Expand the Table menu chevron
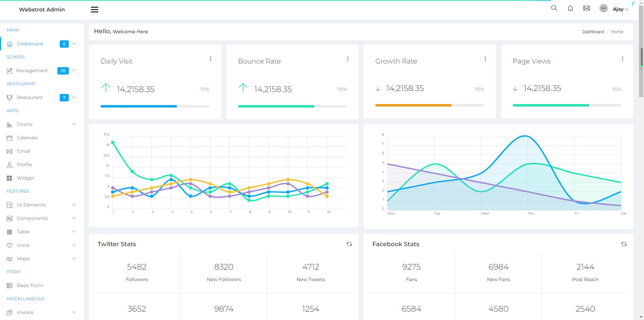This screenshot has height=320, width=644. coord(74,232)
